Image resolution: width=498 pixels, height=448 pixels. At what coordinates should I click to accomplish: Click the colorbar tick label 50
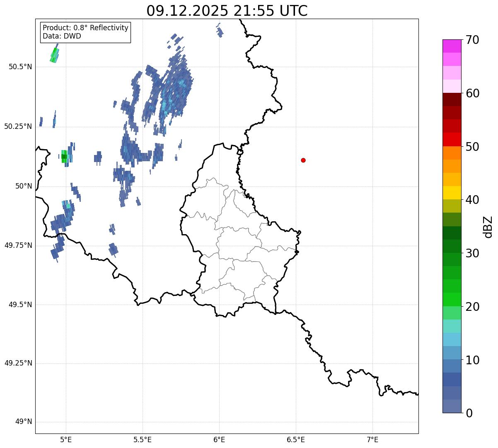pyautogui.click(x=472, y=147)
